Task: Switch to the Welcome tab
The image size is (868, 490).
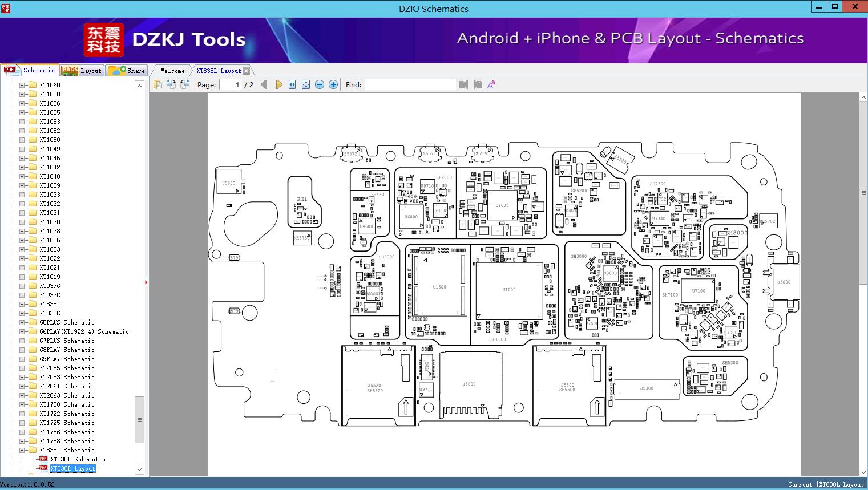Action: tap(172, 71)
